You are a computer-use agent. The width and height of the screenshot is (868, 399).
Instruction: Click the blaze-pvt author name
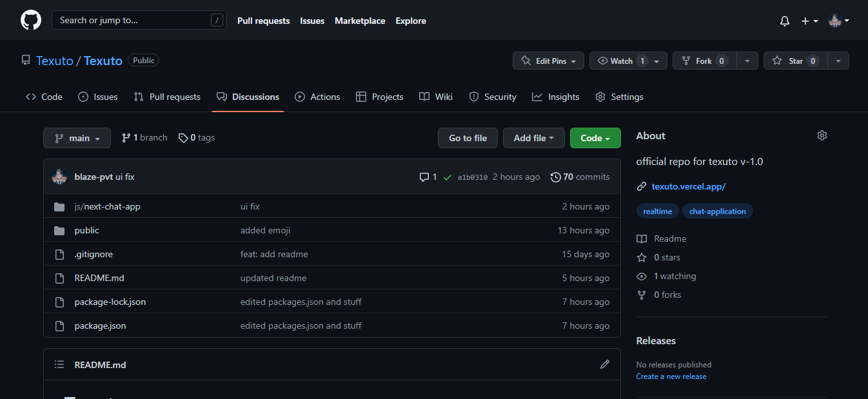click(x=94, y=177)
